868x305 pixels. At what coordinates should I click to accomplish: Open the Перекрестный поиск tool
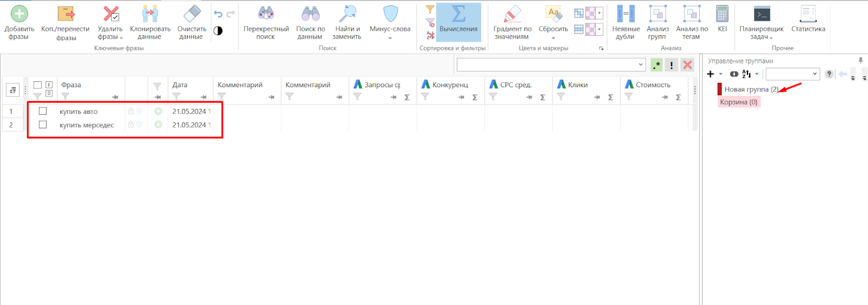tap(266, 14)
